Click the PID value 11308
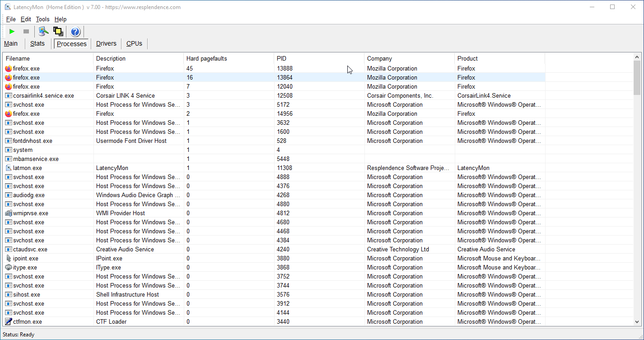The height and width of the screenshot is (340, 644). (x=285, y=168)
